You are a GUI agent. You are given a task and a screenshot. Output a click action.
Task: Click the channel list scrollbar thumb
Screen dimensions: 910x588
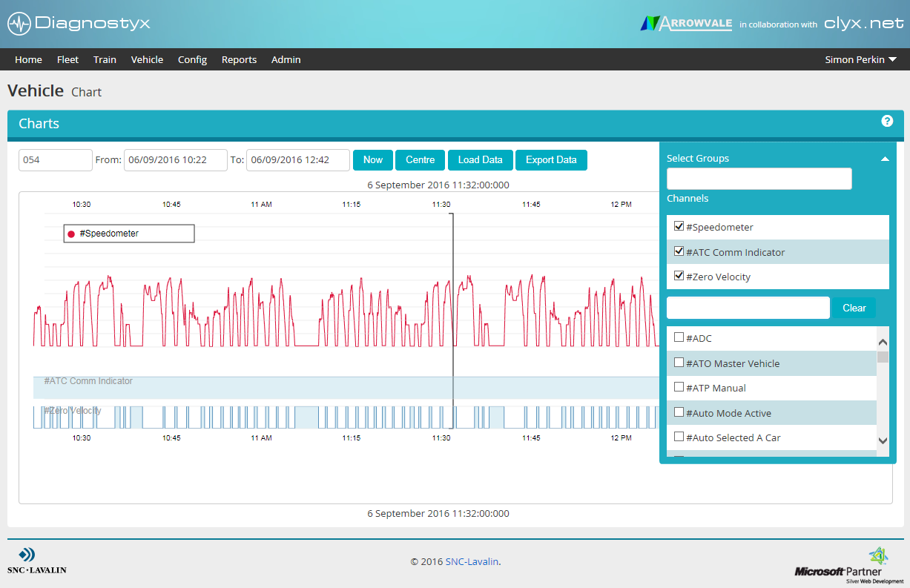point(883,357)
